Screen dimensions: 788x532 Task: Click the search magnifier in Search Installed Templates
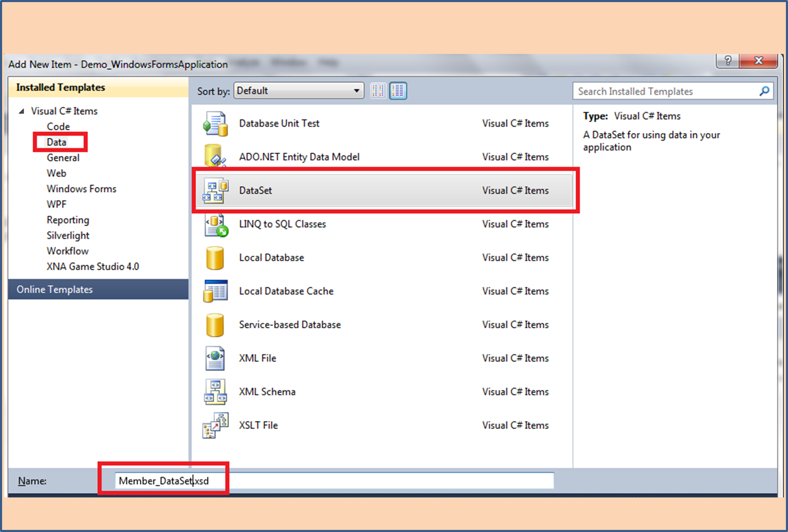764,91
